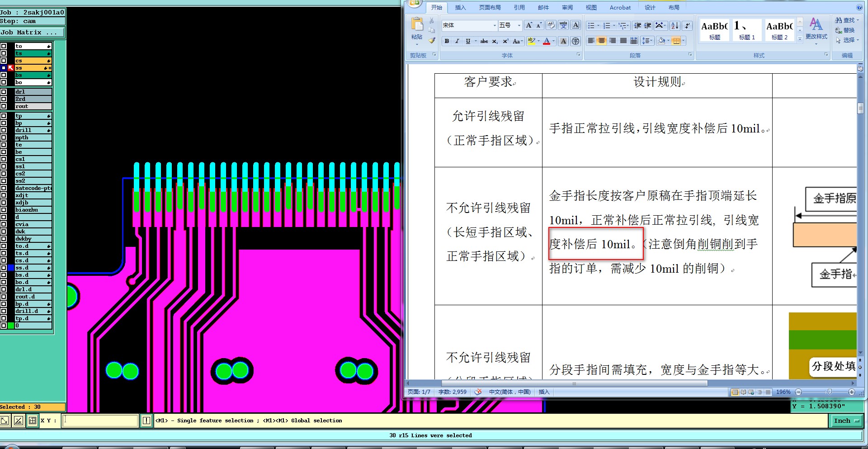Clear formatting with eraser icon
This screenshot has height=449, width=868.
coord(551,25)
